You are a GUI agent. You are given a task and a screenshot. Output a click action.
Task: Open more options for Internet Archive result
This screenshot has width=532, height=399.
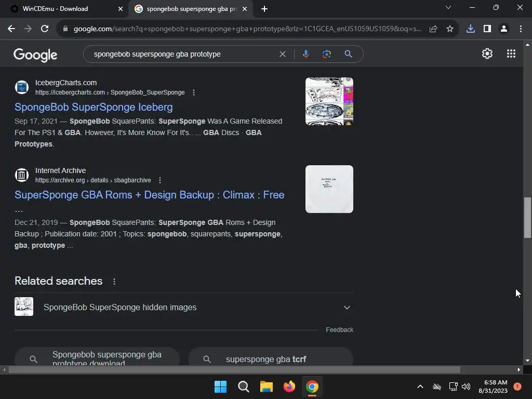160,180
